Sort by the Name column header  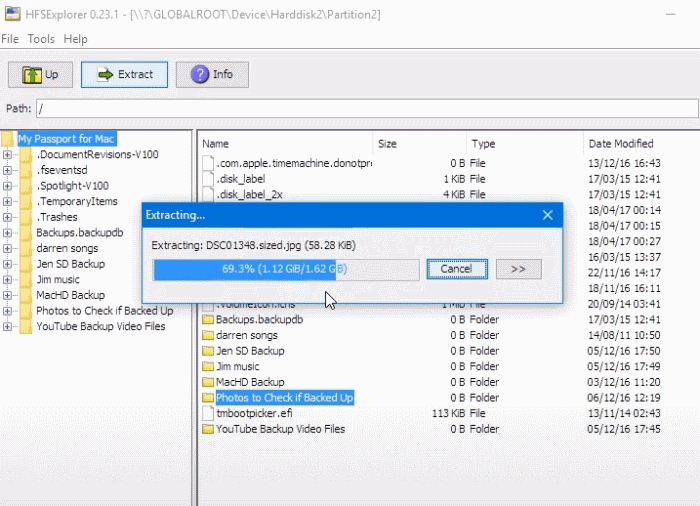point(286,144)
